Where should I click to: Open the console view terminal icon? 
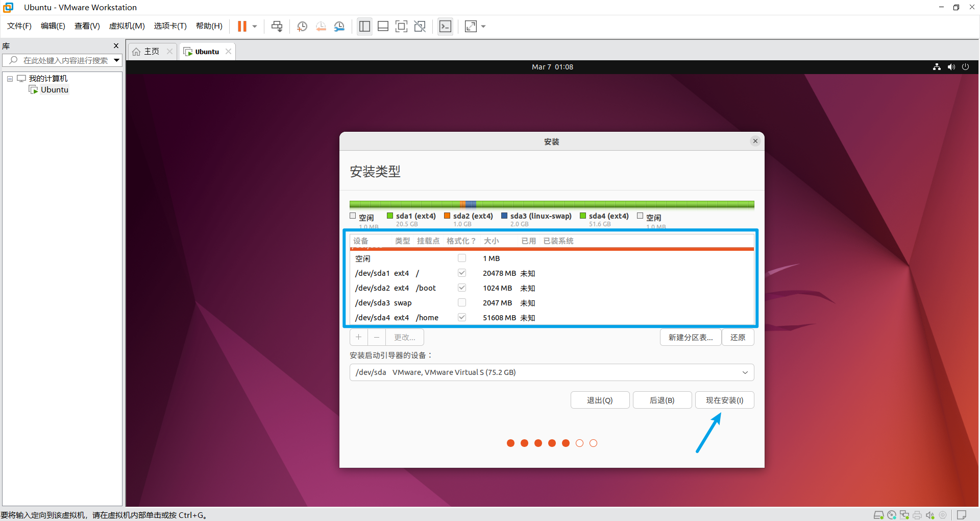pos(445,27)
